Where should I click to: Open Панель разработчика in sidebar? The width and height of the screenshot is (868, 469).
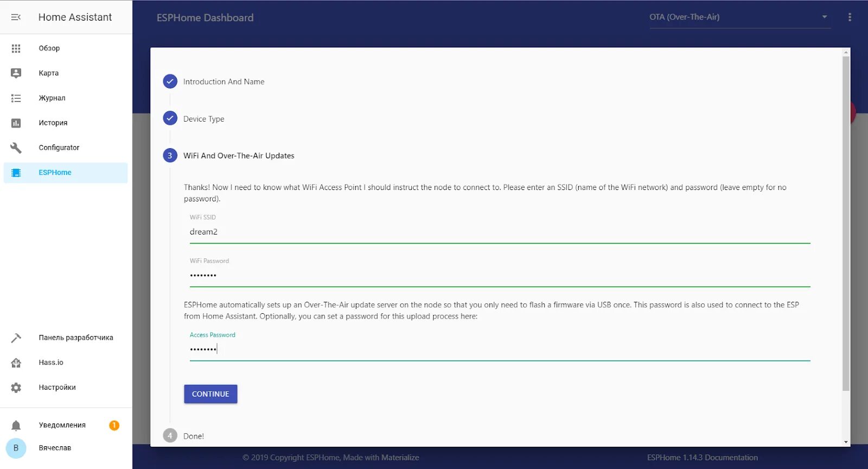pos(66,338)
